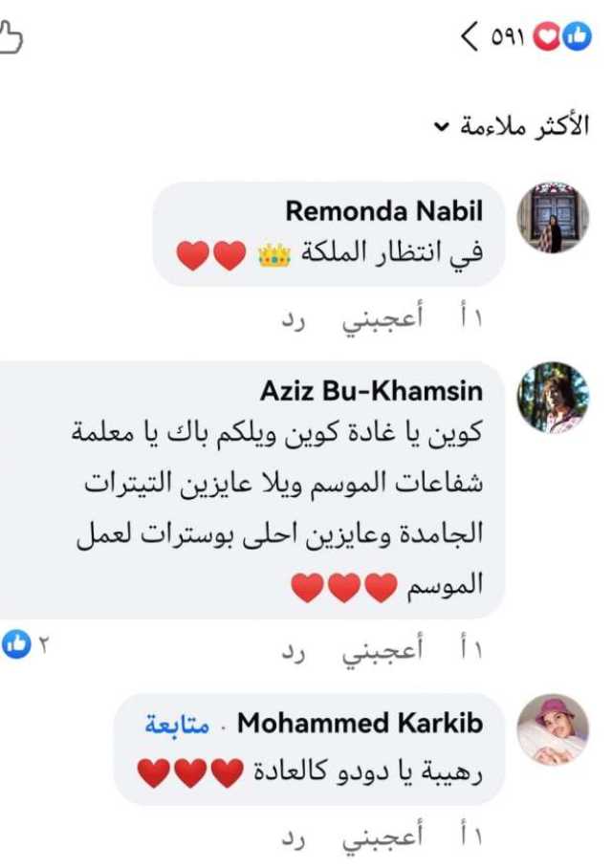Open Mohammed Karkib's profile picture

tap(553, 729)
